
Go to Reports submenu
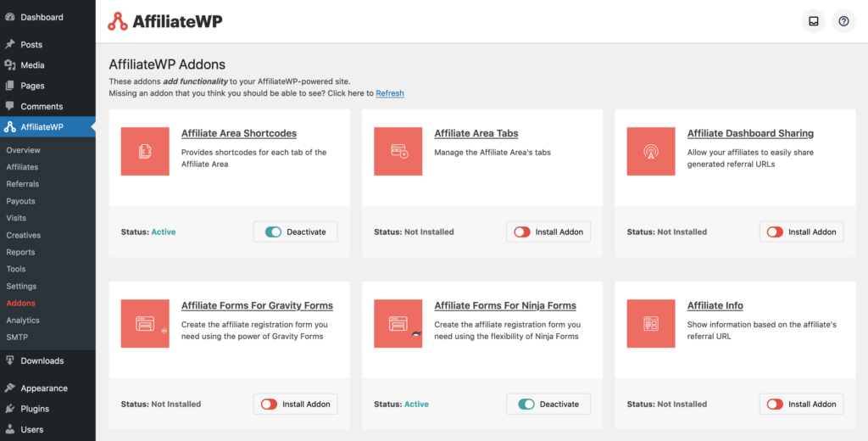point(21,252)
